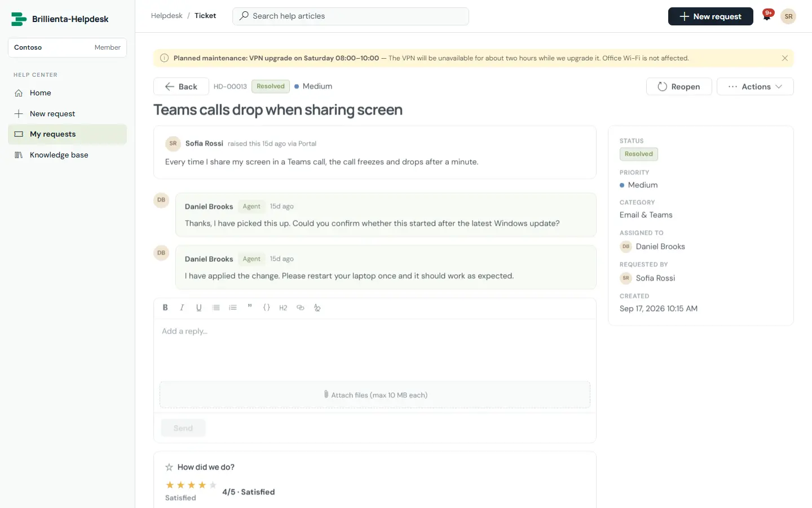Click the Ticket breadcrumb item

[x=205, y=16]
